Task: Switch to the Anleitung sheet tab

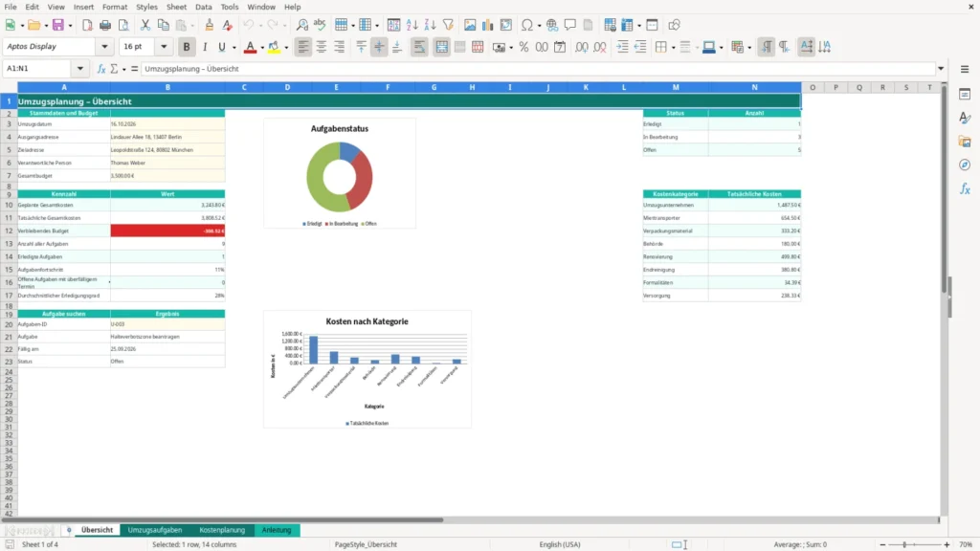Action: tap(277, 530)
